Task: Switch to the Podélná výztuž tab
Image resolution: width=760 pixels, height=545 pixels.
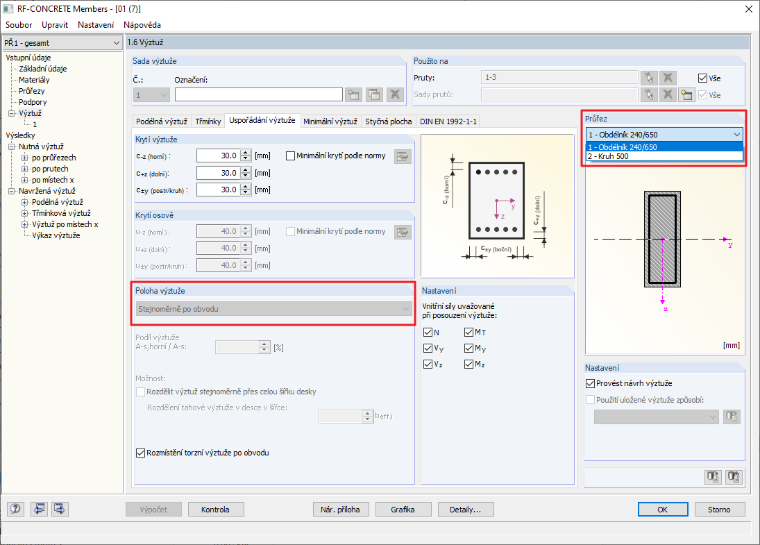Action: point(161,121)
